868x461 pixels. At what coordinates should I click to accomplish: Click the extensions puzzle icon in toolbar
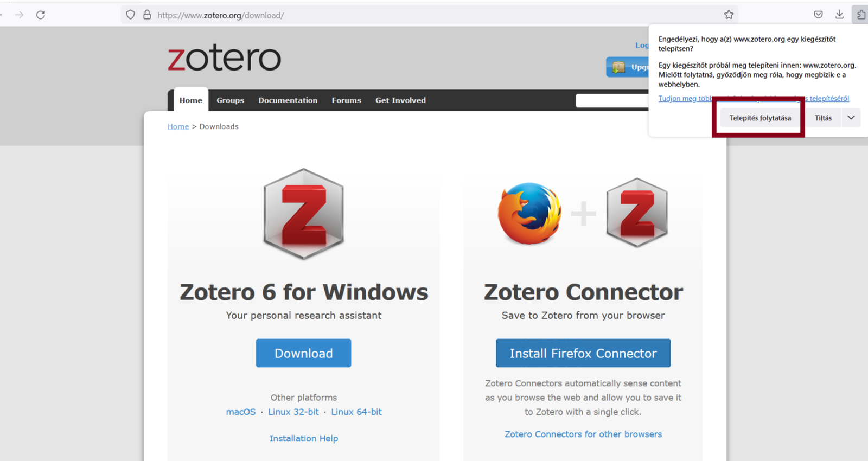point(861,15)
